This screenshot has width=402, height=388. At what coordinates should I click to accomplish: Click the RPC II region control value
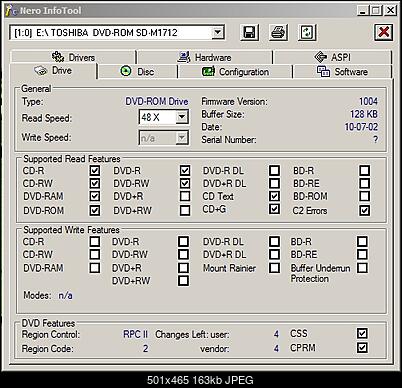(x=135, y=334)
